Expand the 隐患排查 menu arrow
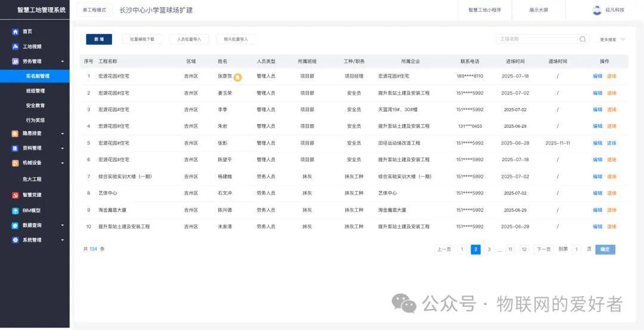The height and width of the screenshot is (330, 644). [x=63, y=134]
